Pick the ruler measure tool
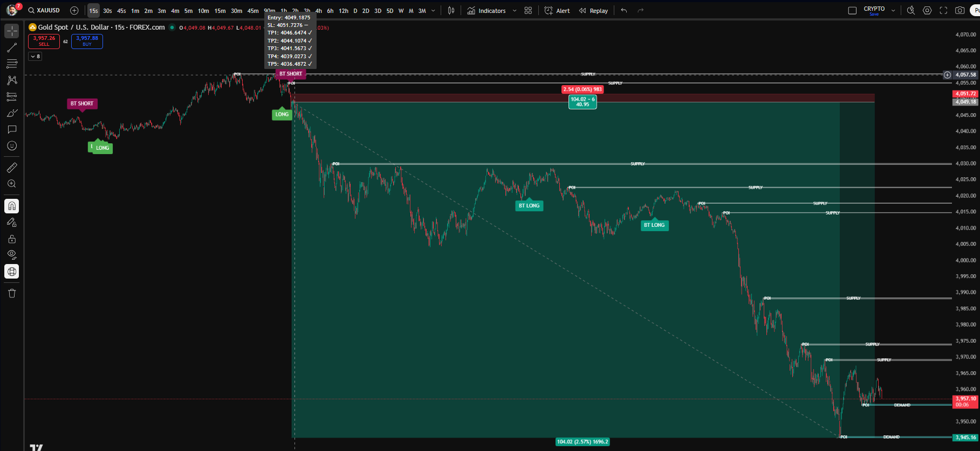 12,168
